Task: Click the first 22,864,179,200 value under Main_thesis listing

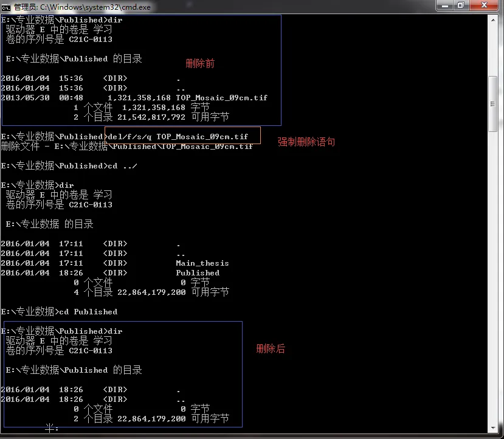Action: tap(151, 292)
